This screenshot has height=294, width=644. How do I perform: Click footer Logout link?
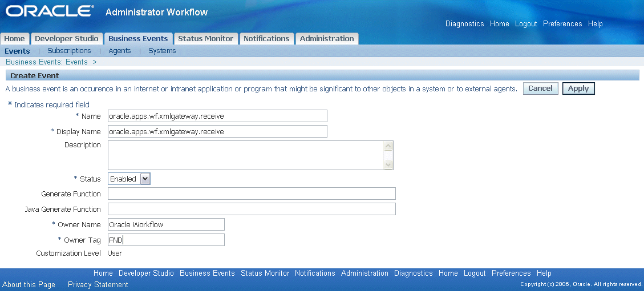(475, 273)
